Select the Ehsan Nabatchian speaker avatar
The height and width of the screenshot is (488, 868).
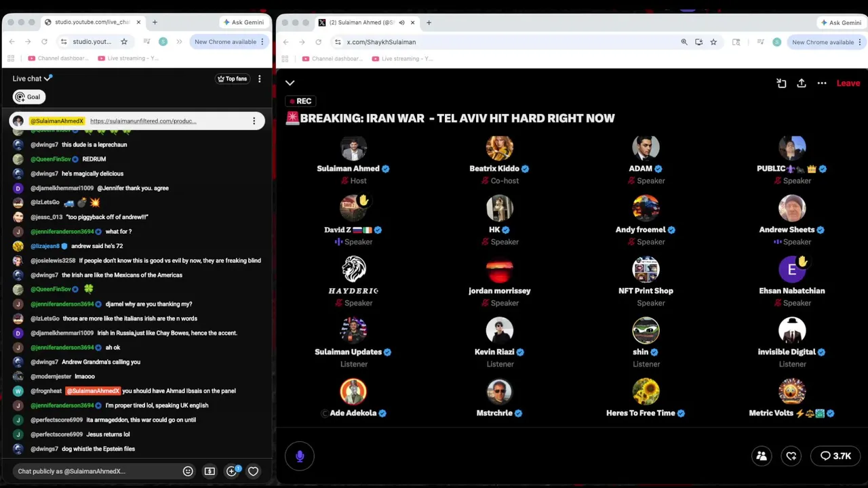point(792,269)
